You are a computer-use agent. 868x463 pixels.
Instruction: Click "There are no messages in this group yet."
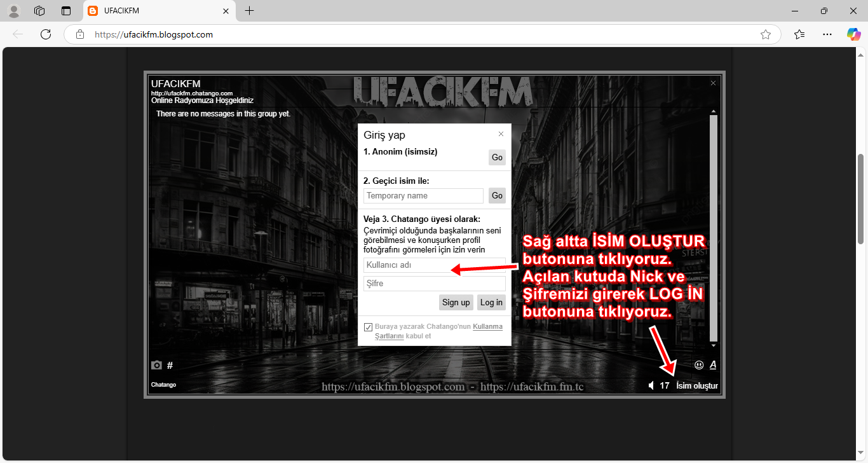point(223,114)
